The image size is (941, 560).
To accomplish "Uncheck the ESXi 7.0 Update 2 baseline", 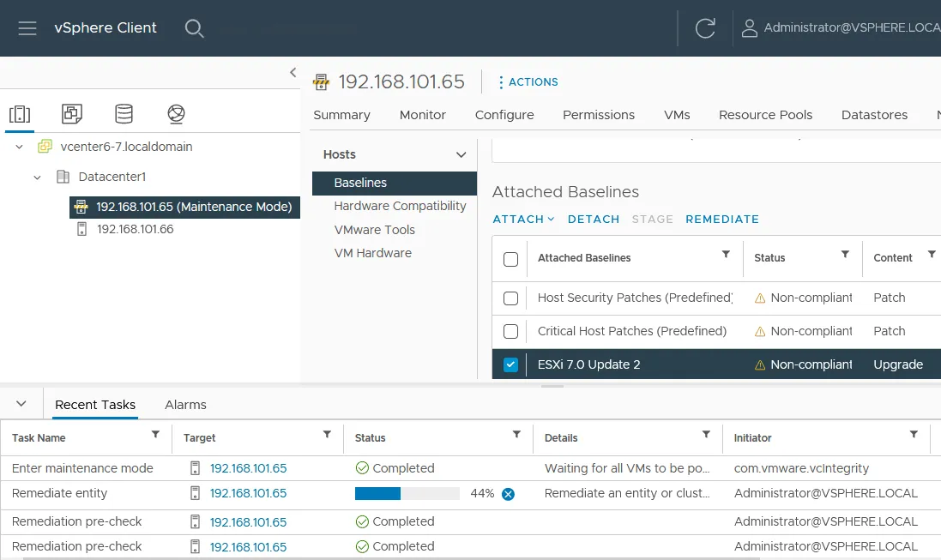I will [x=510, y=364].
